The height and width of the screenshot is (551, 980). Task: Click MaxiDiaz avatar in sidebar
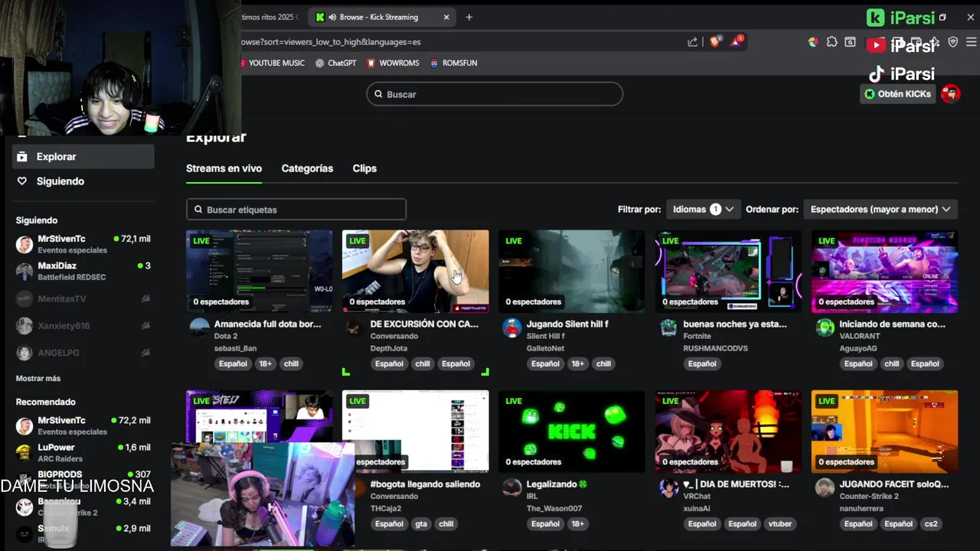24,271
